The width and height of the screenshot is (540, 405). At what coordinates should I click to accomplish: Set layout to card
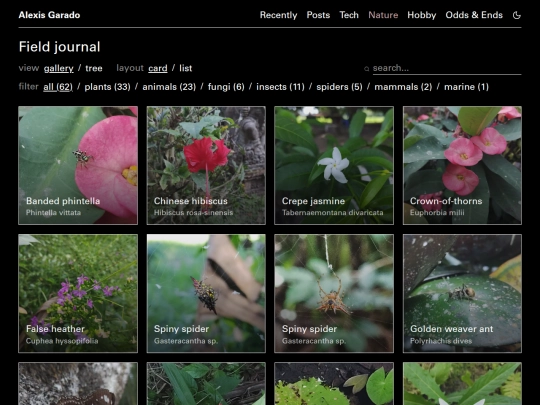click(158, 68)
